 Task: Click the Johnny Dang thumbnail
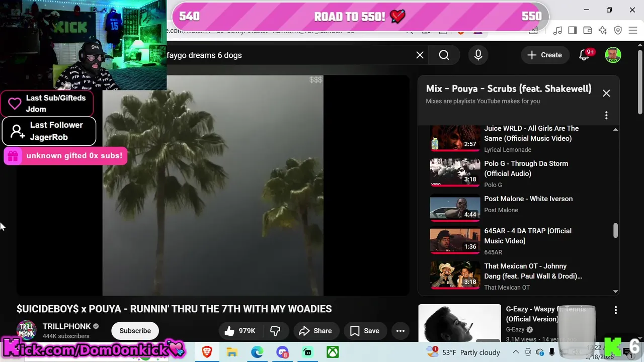(x=455, y=275)
